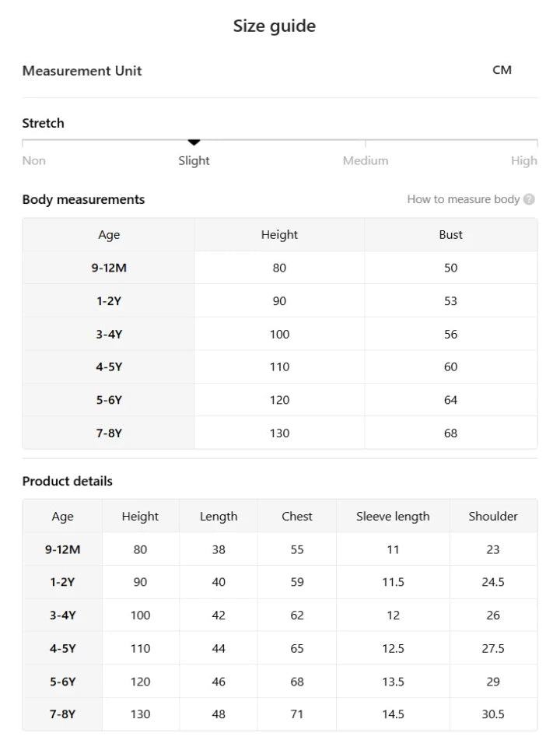Click the Bust column header
This screenshot has width=560, height=747.
click(450, 234)
